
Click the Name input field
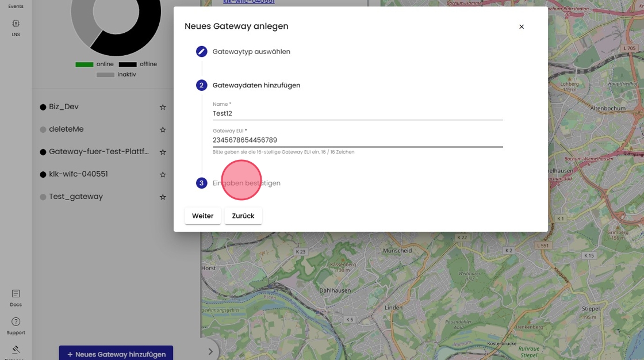[357, 113]
